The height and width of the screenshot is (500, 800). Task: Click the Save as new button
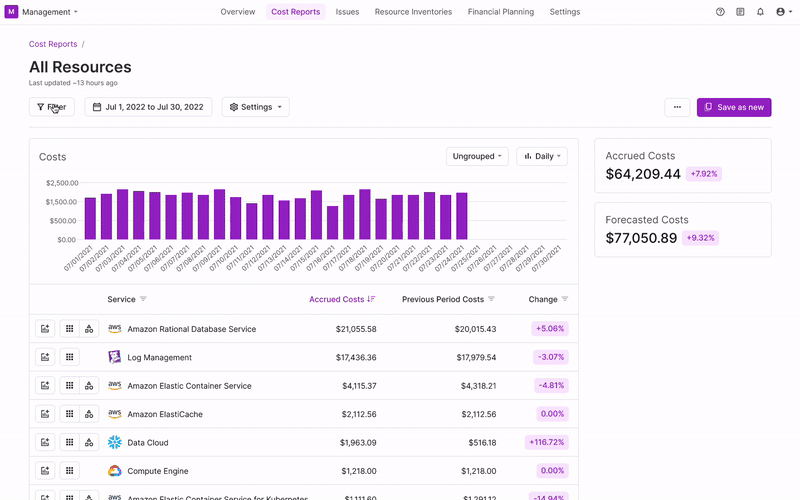(733, 107)
